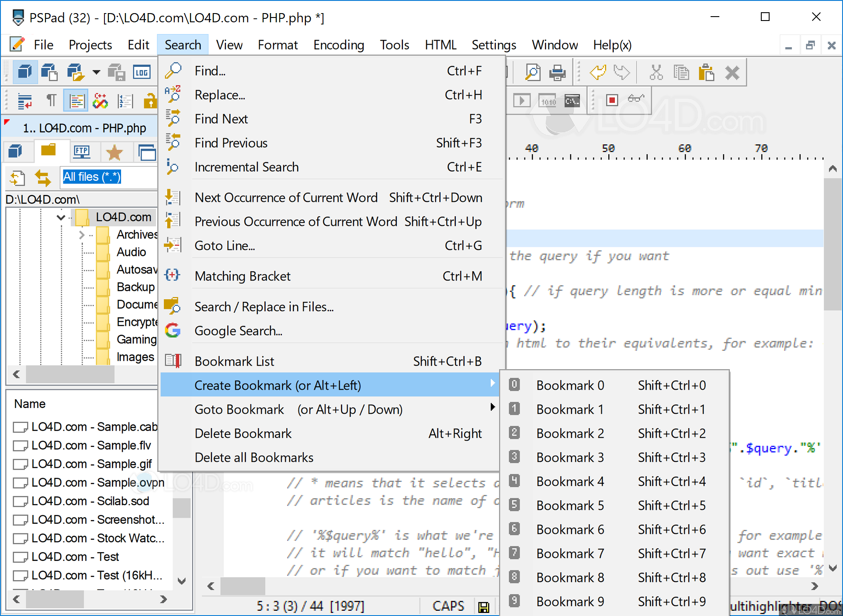This screenshot has height=616, width=843.
Task: Open the favorites star tab icon
Action: coord(114,152)
